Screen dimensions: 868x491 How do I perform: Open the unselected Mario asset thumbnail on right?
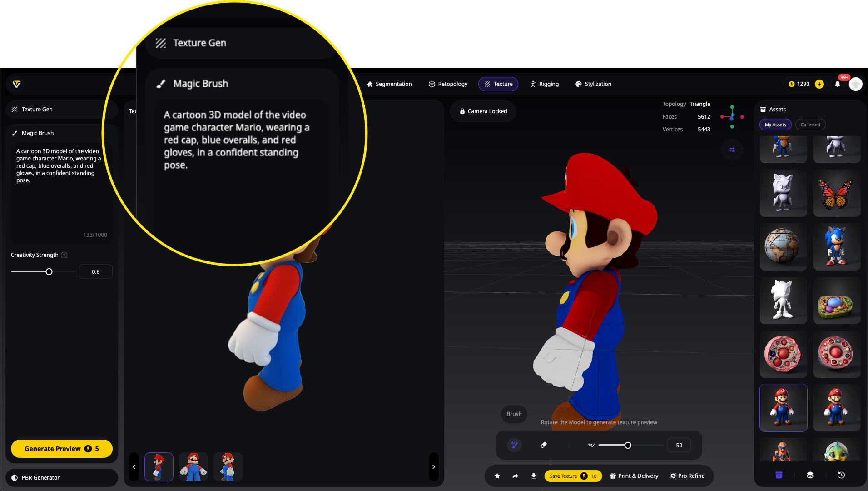[x=837, y=408]
